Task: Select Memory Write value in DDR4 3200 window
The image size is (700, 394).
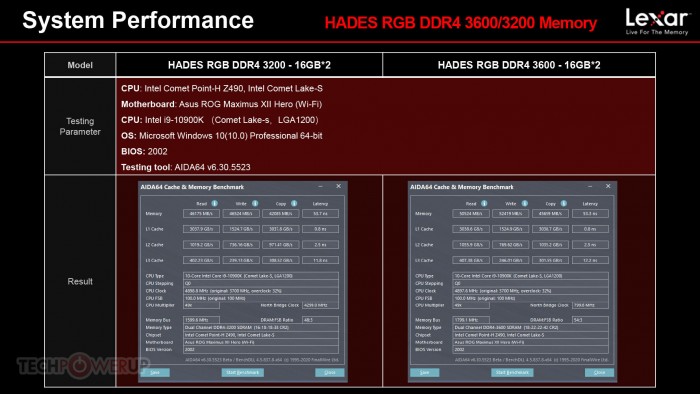Action: (x=241, y=214)
